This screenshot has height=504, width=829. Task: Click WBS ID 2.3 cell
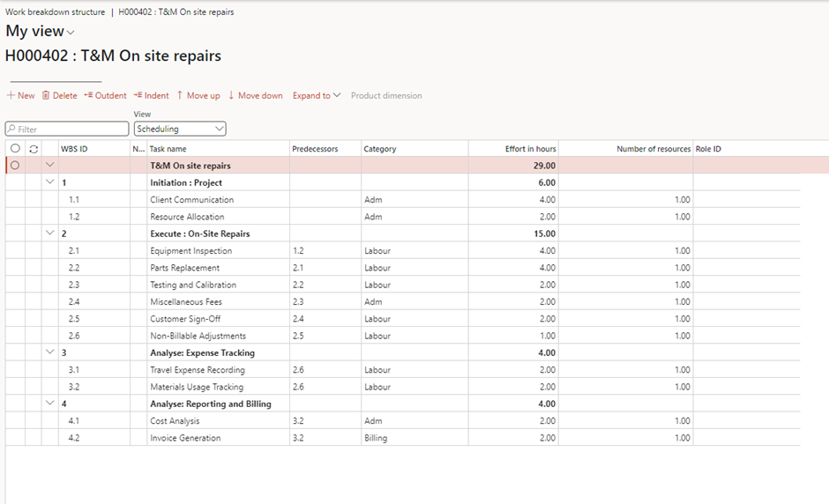(74, 285)
